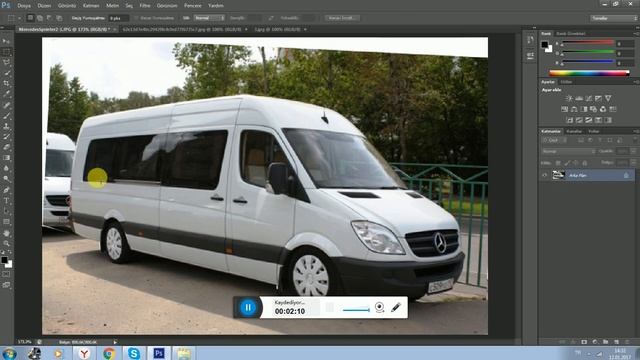This screenshot has height=360, width=640.
Task: Toggle lock image pixels
Action: coord(567,163)
